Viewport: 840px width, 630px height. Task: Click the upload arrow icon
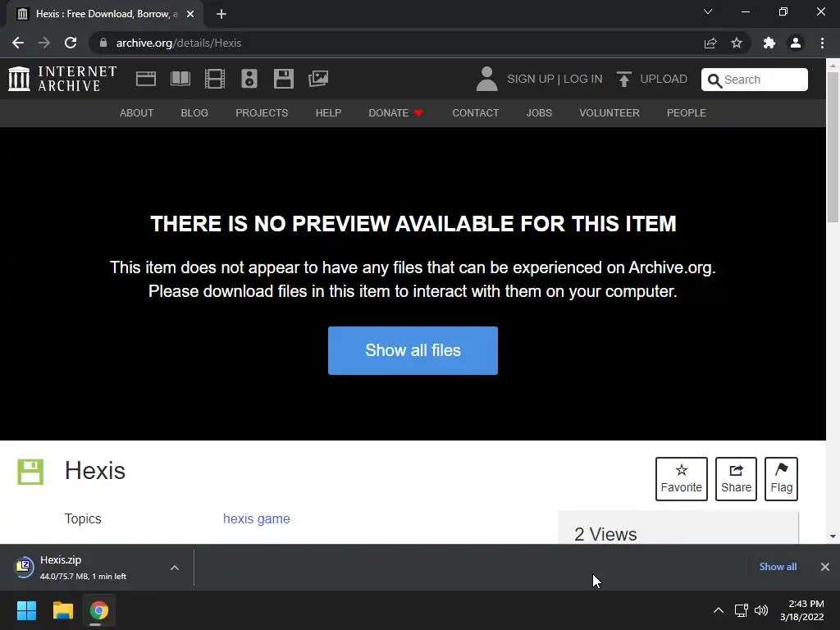624,79
